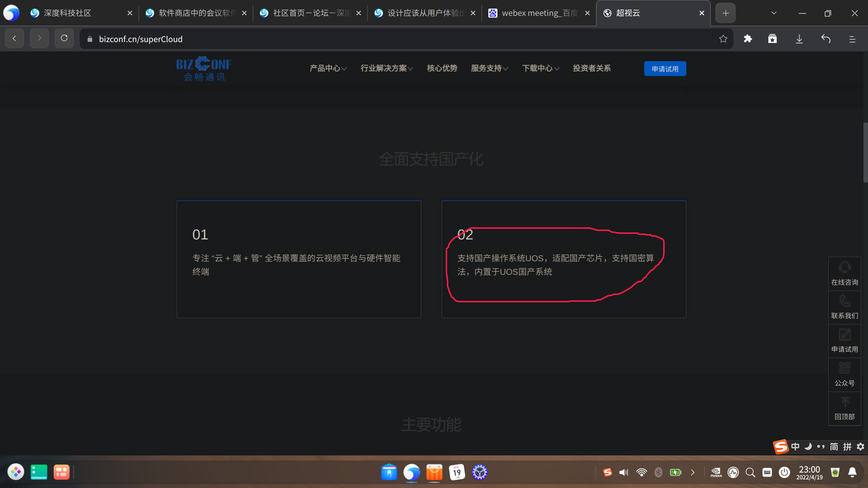Open 在线咨询 from the floating sidebar
The height and width of the screenshot is (488, 868).
tap(844, 273)
